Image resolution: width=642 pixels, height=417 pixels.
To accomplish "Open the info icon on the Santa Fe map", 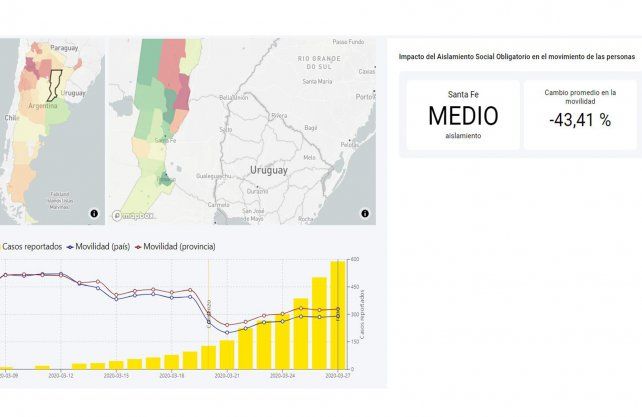I will point(365,213).
